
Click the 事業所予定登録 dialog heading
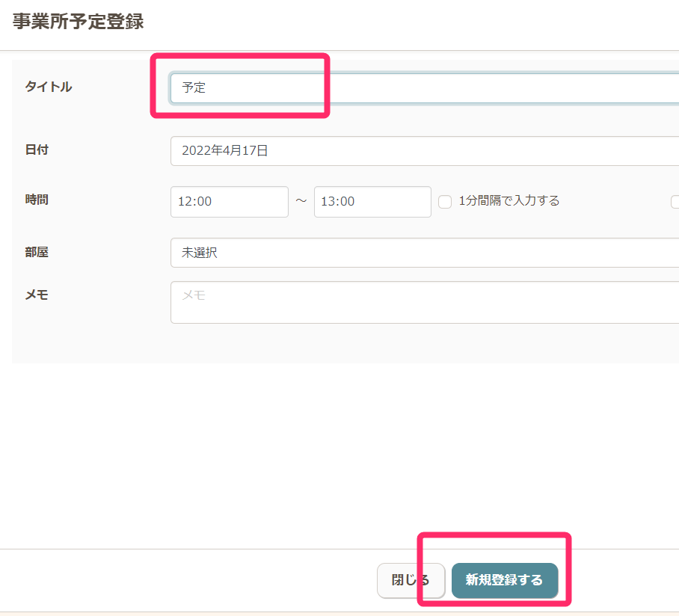coord(78,22)
